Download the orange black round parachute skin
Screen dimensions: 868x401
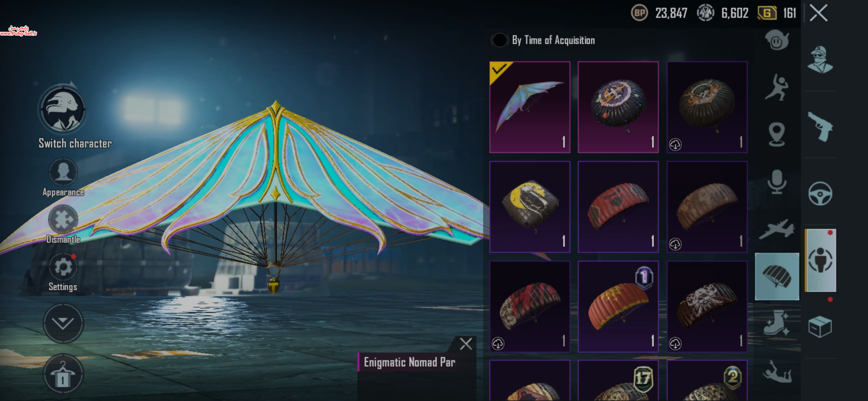click(675, 144)
